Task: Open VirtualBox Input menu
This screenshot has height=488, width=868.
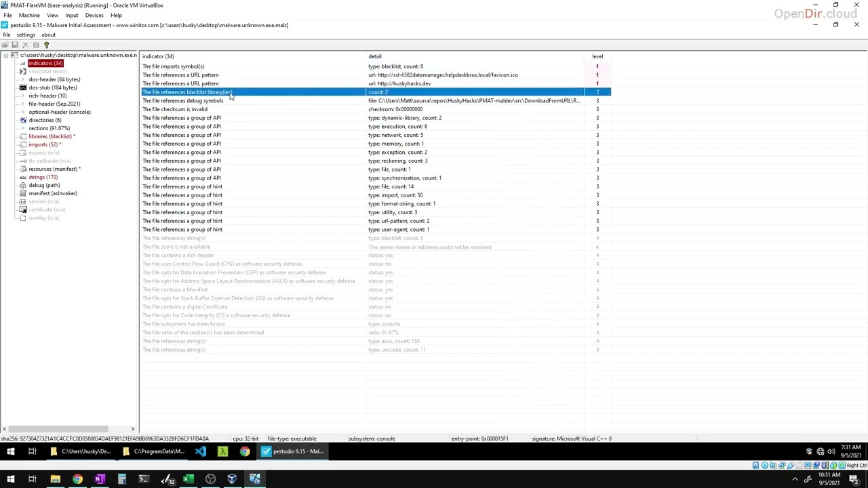Action: click(71, 15)
